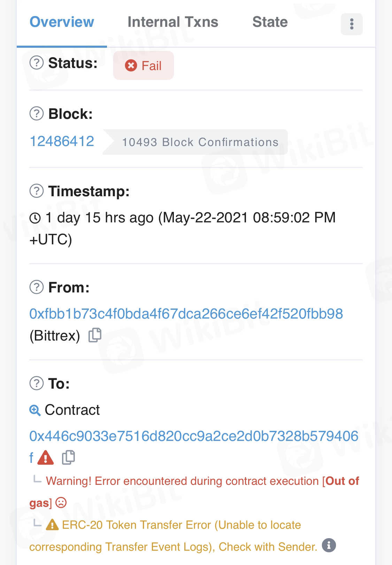
Task: Open the contract address 0x446c9033 link
Action: pyautogui.click(x=194, y=436)
